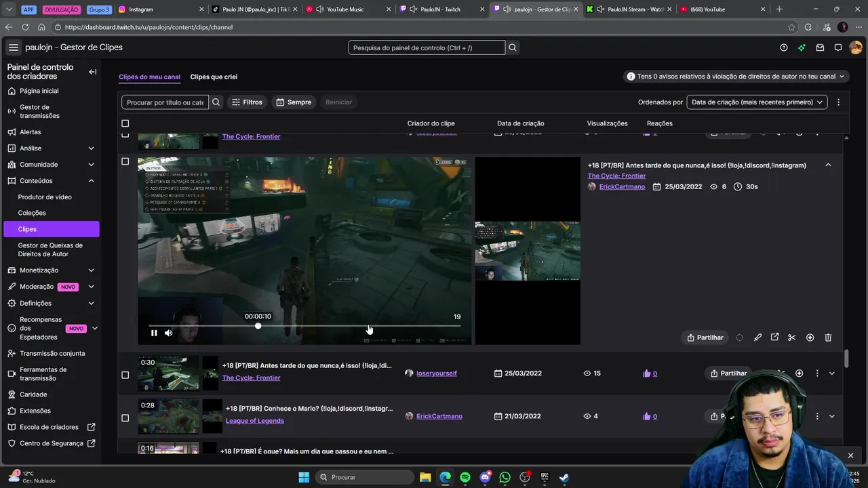Open the three-dot menu next to sort dropdown
This screenshot has height=488, width=868.
(x=838, y=102)
